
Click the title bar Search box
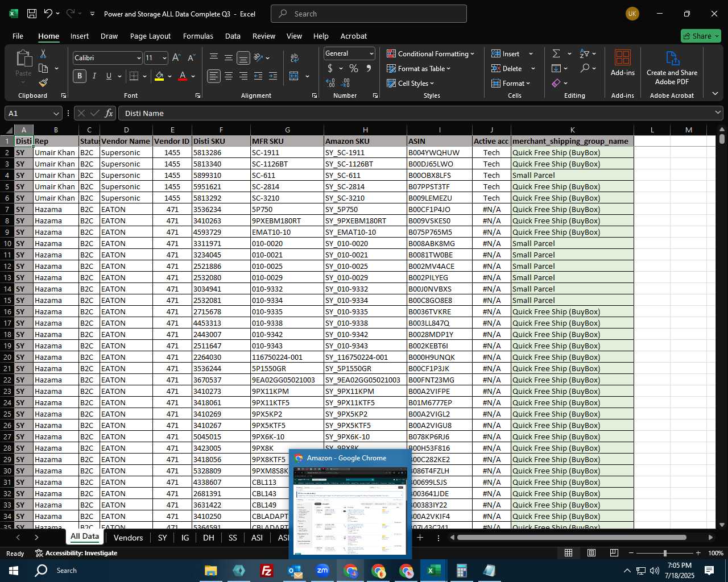pos(369,14)
